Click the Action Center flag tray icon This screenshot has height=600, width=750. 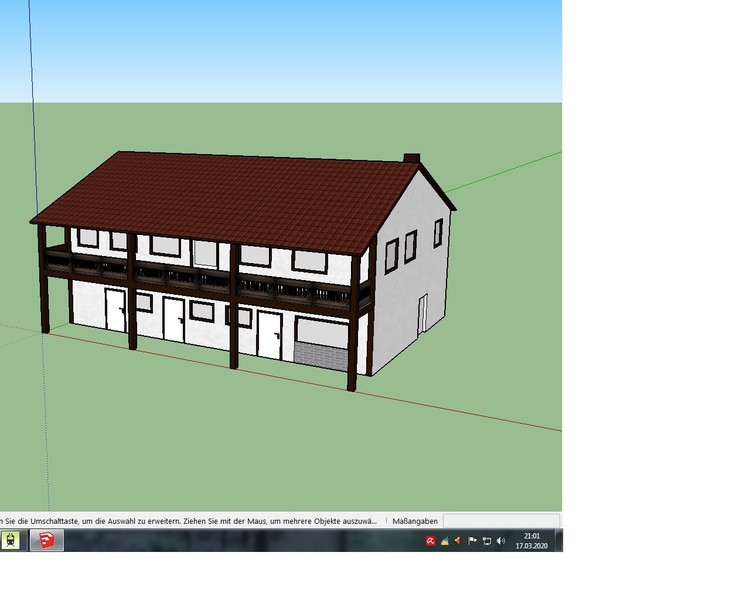(472, 541)
